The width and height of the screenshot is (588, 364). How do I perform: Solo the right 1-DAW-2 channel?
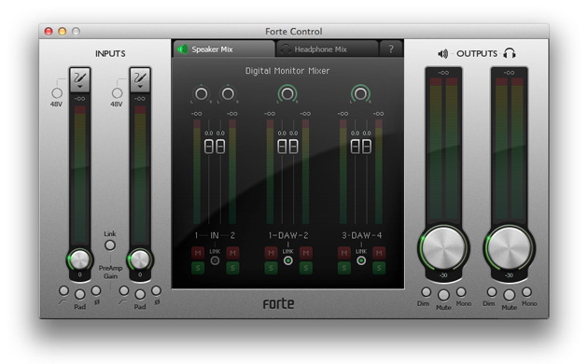(305, 268)
